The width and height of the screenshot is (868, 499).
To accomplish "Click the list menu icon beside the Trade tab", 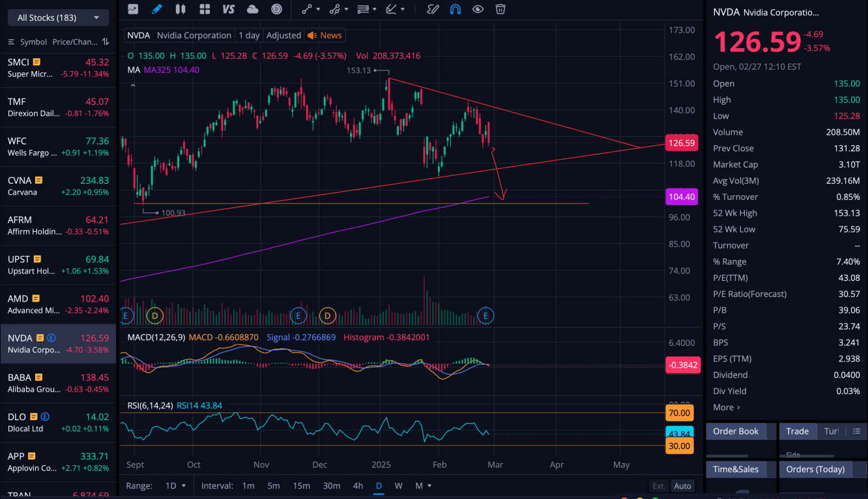I will pyautogui.click(x=856, y=431).
